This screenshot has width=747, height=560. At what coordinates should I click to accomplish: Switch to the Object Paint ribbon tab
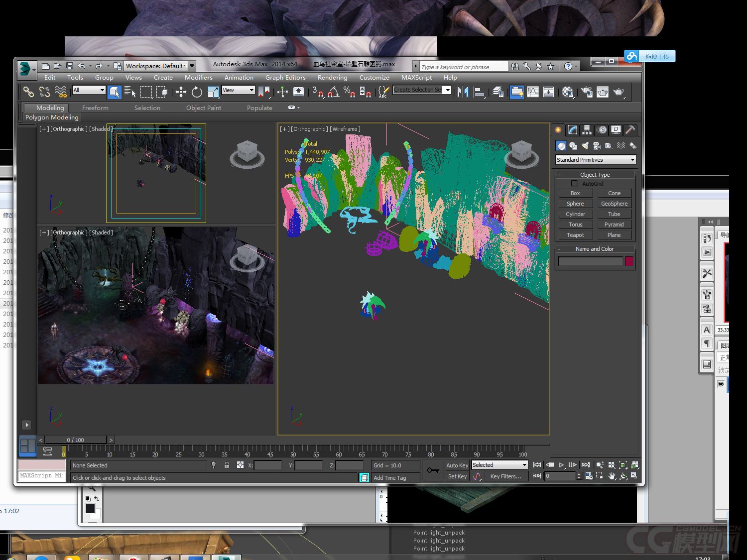[204, 108]
